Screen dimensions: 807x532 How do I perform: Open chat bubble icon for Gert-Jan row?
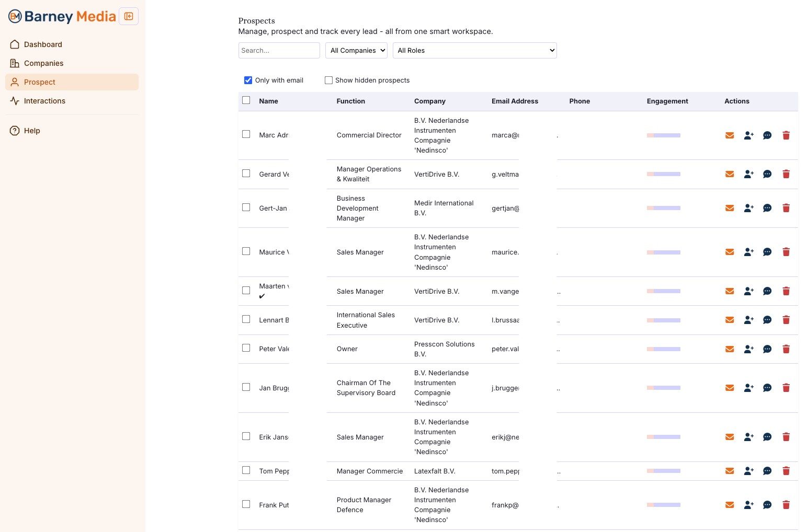pyautogui.click(x=767, y=208)
